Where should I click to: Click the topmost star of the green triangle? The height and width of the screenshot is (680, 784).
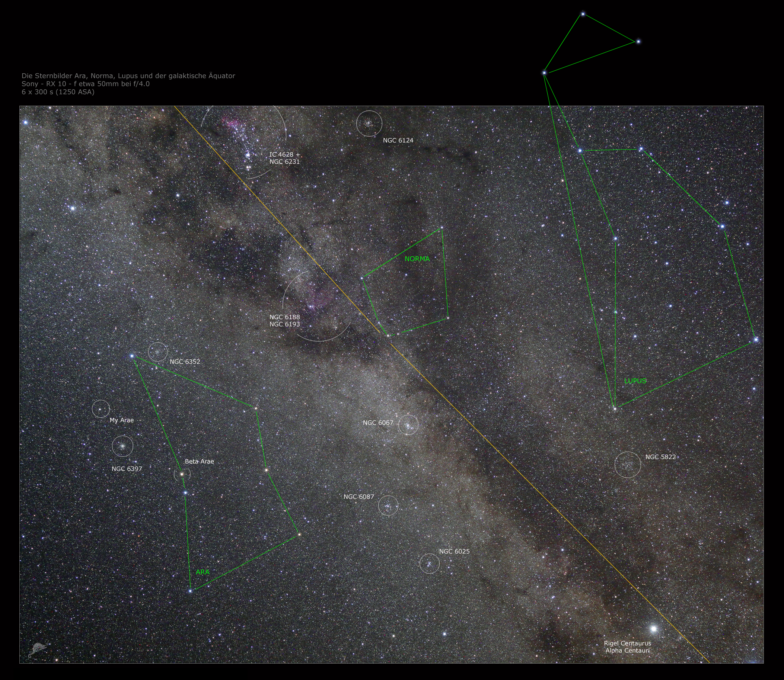(583, 14)
